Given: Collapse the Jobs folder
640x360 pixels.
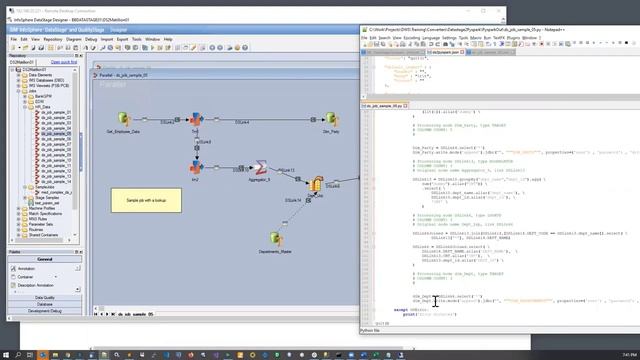Looking at the screenshot, I should [18, 91].
